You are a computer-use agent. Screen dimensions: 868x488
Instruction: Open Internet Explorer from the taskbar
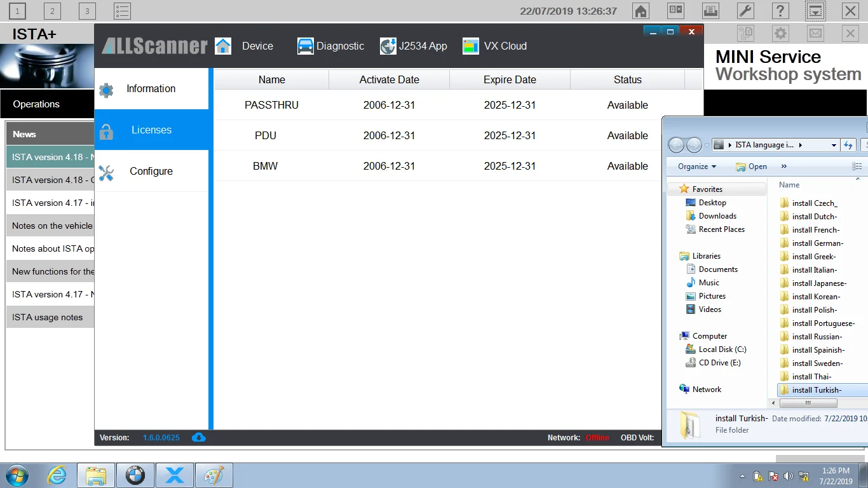[57, 475]
